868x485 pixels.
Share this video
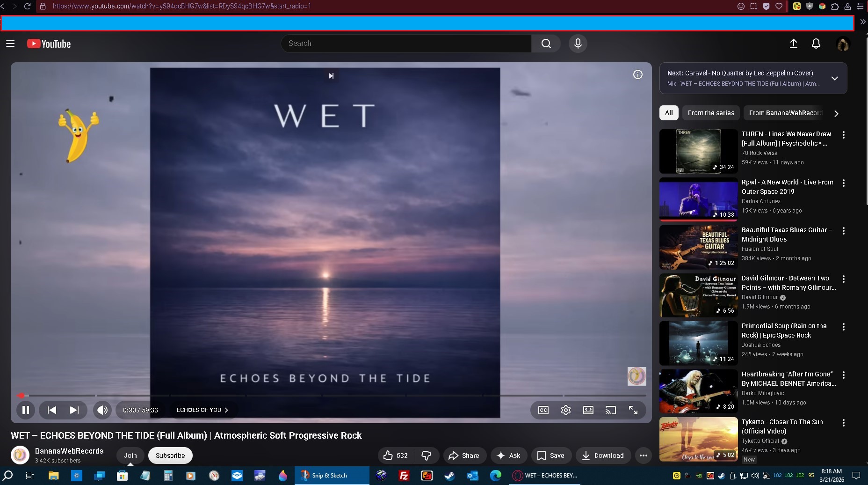[x=464, y=456]
